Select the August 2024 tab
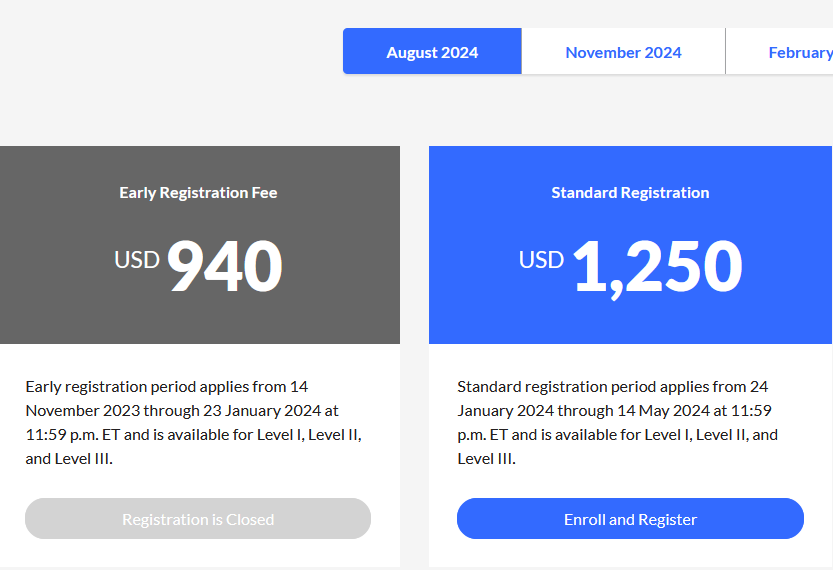This screenshot has width=833, height=570. point(432,52)
